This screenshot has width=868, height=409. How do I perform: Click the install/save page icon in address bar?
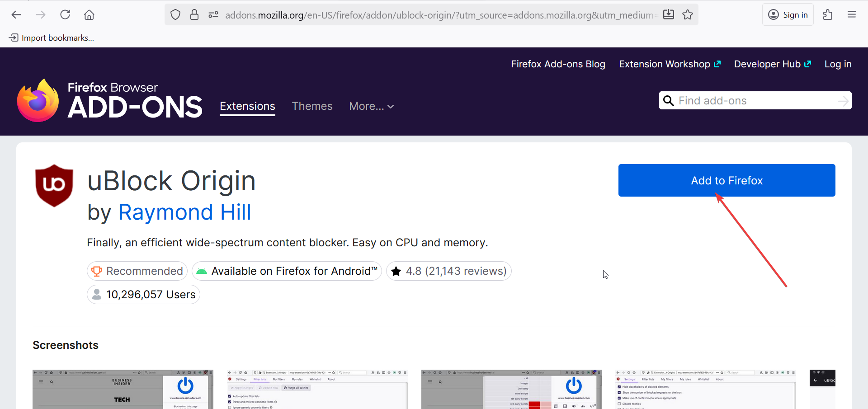click(x=669, y=15)
